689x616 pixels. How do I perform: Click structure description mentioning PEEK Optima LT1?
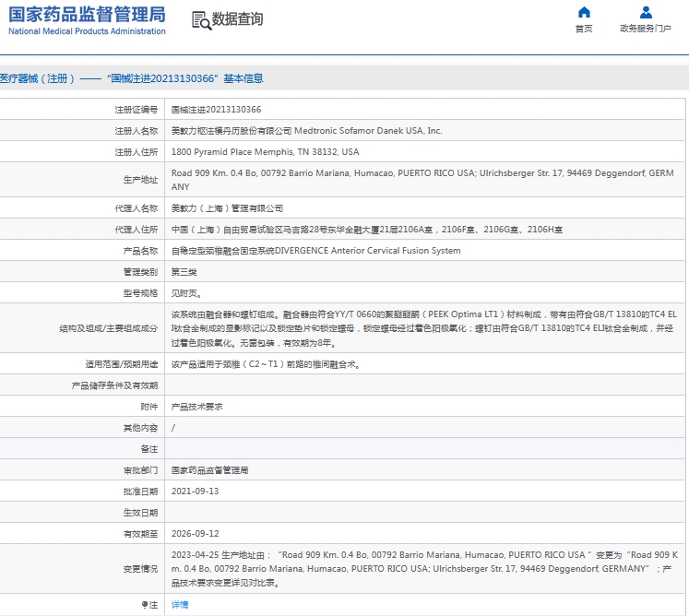point(423,328)
